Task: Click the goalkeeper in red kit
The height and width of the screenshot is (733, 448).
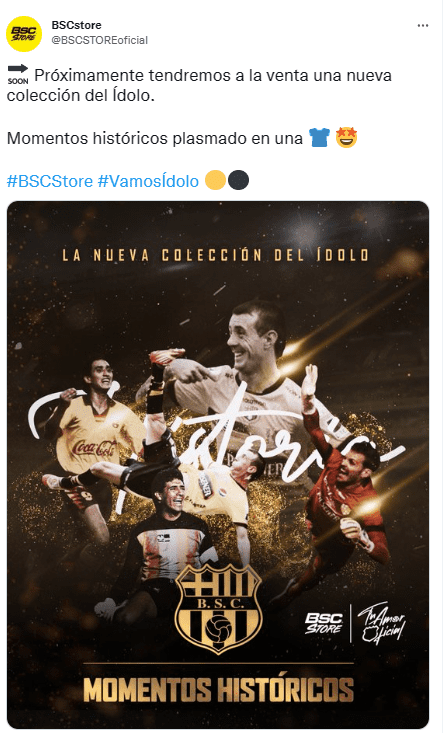Action: pyautogui.click(x=344, y=486)
